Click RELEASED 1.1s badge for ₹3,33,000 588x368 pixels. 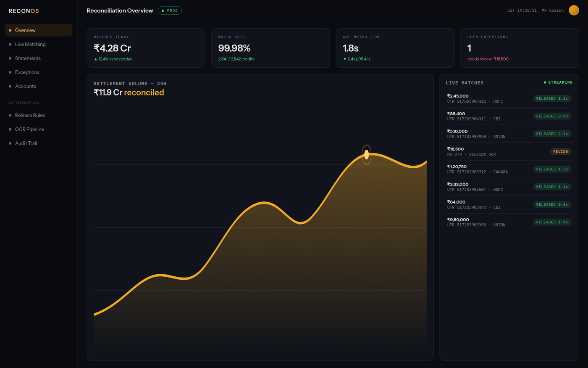[552, 187]
